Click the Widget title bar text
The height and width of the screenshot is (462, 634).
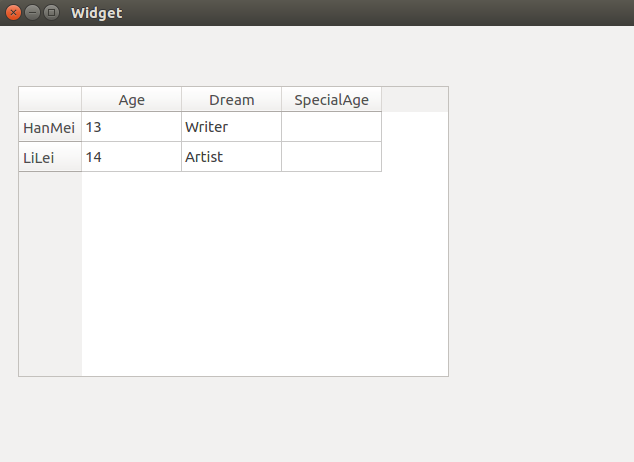pos(96,13)
